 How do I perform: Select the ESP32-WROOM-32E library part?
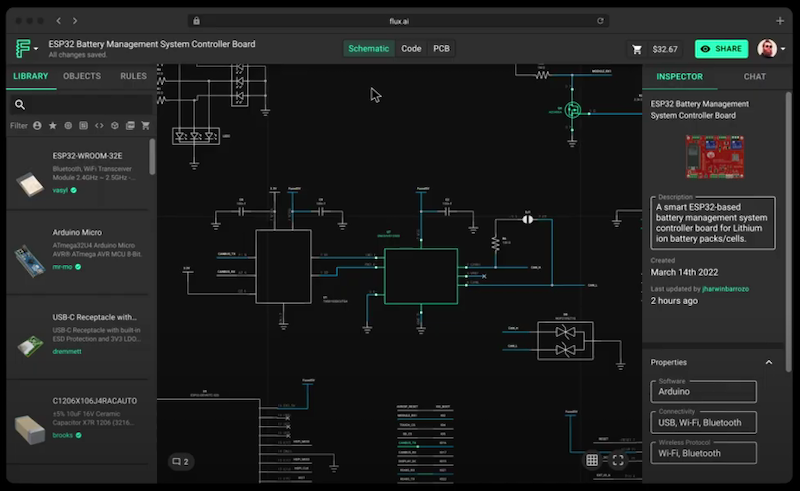[x=78, y=174]
